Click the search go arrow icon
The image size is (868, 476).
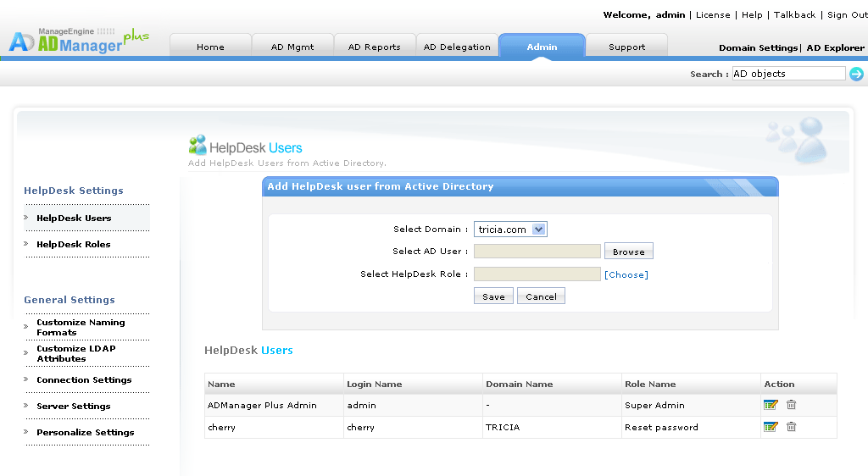pos(856,74)
